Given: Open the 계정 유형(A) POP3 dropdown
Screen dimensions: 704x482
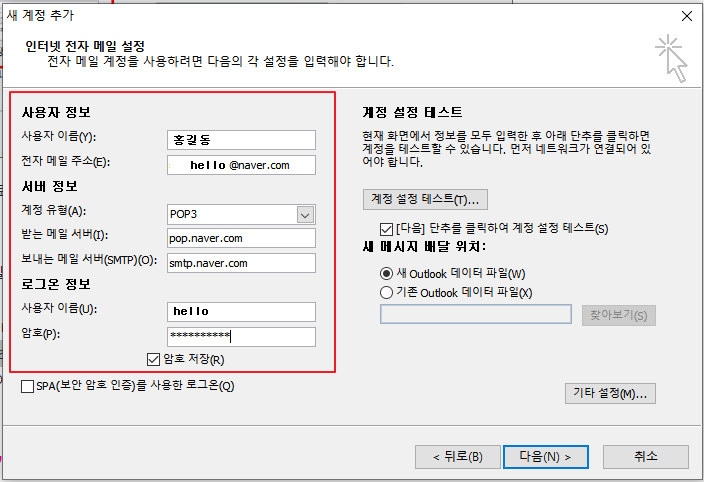Looking at the screenshot, I should [x=305, y=215].
